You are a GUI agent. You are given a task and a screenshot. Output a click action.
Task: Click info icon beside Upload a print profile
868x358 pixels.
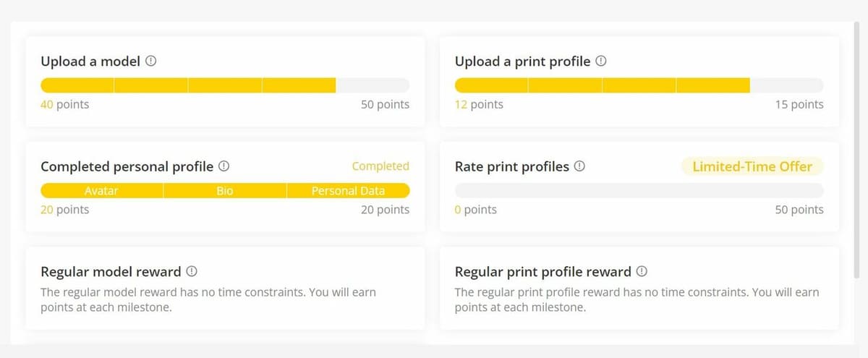pyautogui.click(x=601, y=61)
